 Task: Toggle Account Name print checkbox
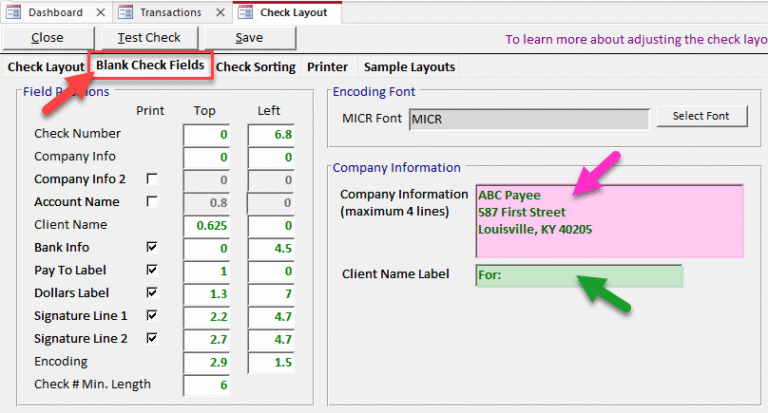point(152,201)
